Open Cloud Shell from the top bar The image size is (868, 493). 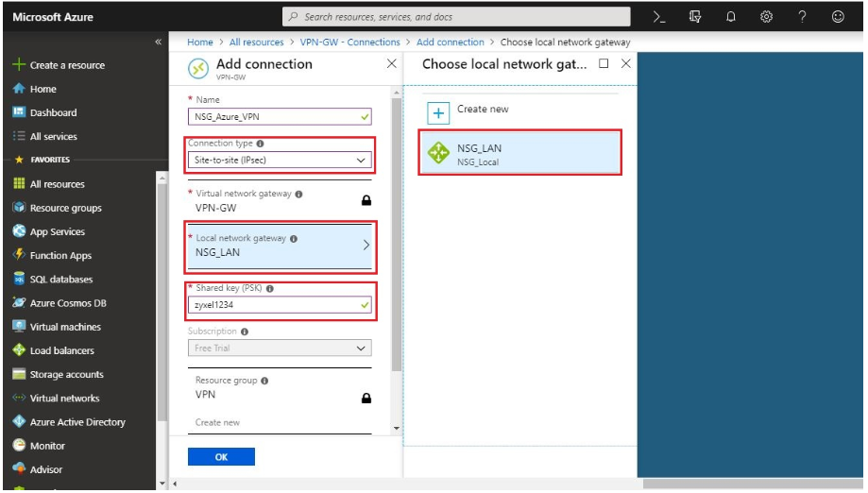click(660, 17)
